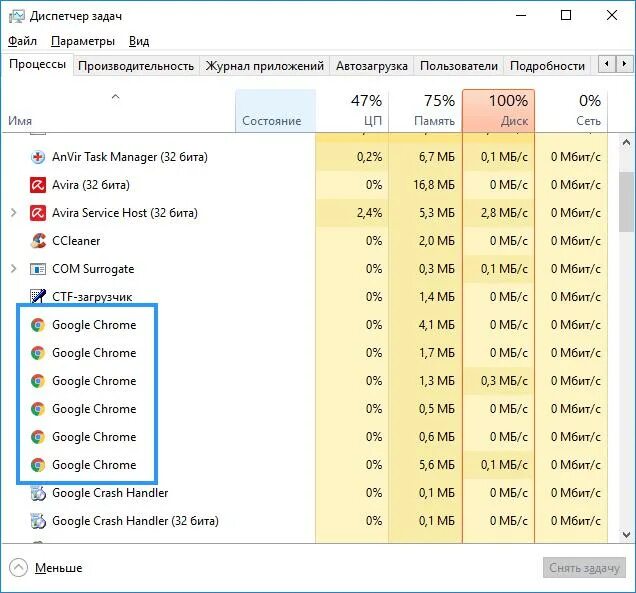
Task: Select the AnVir Task Manager (32 бита) process name
Action: [130, 157]
